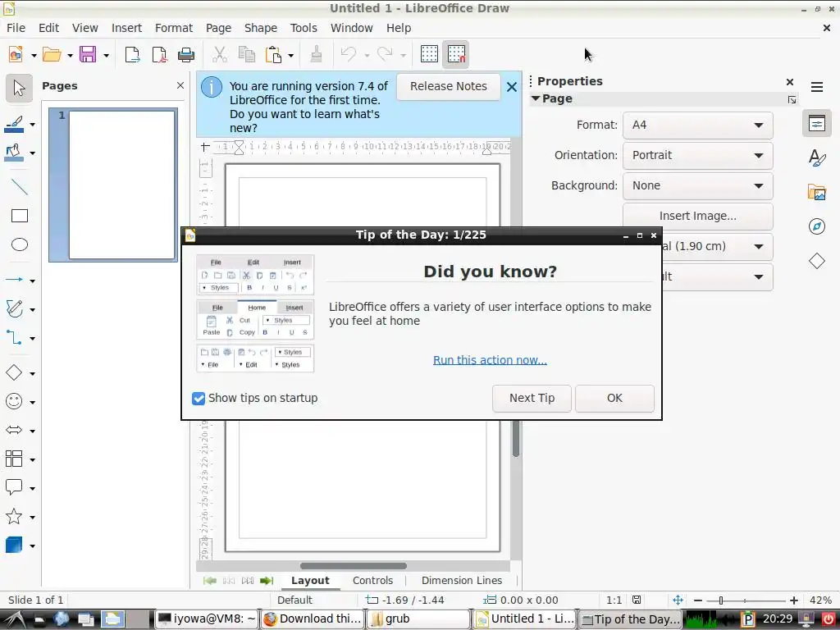Open the Save dropdown arrow
The height and width of the screenshot is (630, 840).
(x=106, y=55)
